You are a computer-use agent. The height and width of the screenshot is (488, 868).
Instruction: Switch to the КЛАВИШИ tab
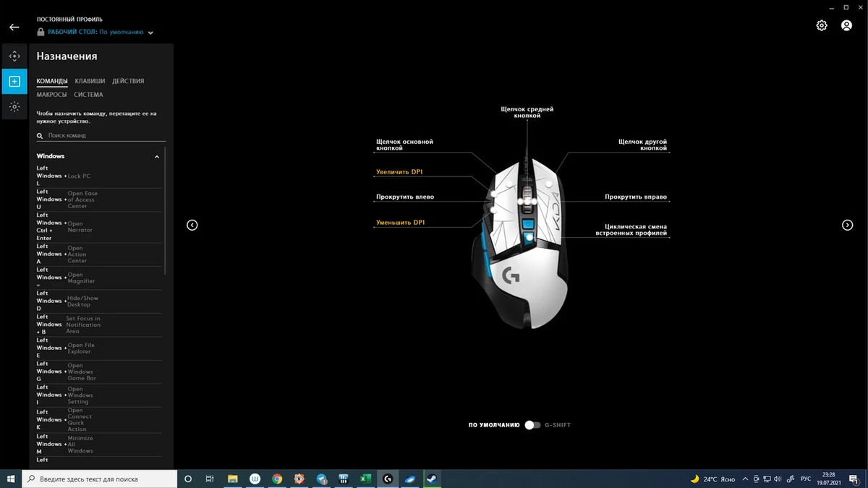click(90, 81)
